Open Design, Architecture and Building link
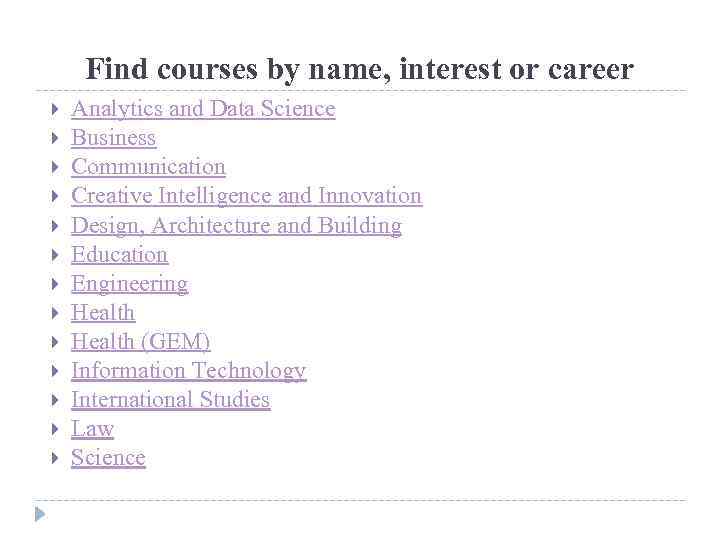 tap(236, 225)
